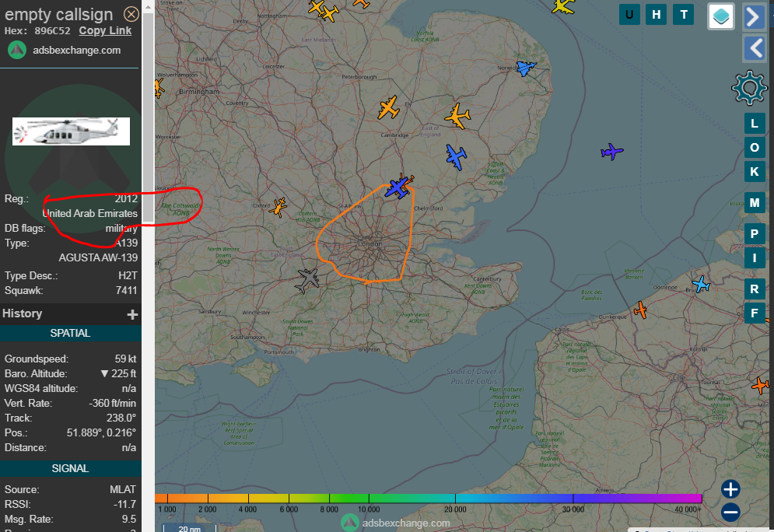Click the "Canterbury" label on the map
Screen dimensions: 774x532
coord(487,279)
